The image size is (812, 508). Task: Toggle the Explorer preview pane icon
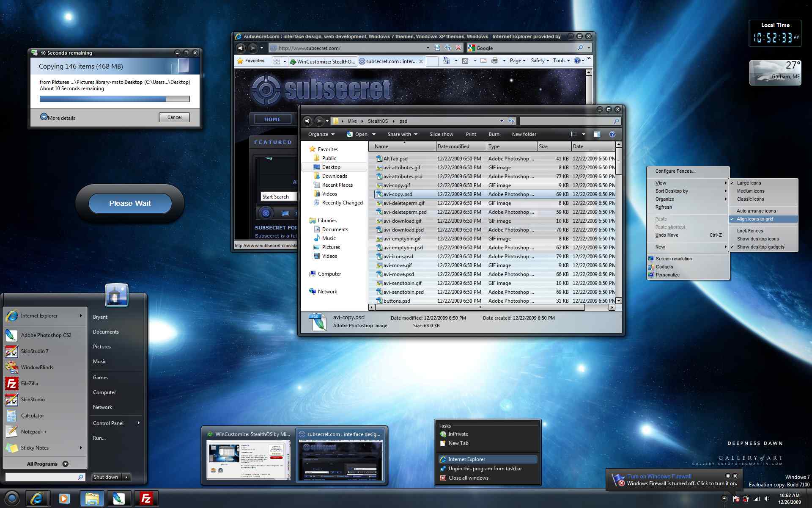click(x=597, y=134)
